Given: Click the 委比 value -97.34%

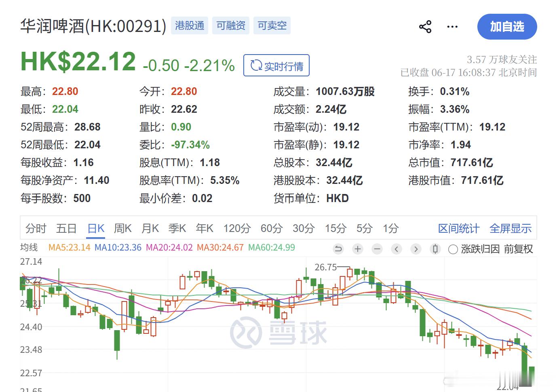Looking at the screenshot, I should tap(190, 145).
